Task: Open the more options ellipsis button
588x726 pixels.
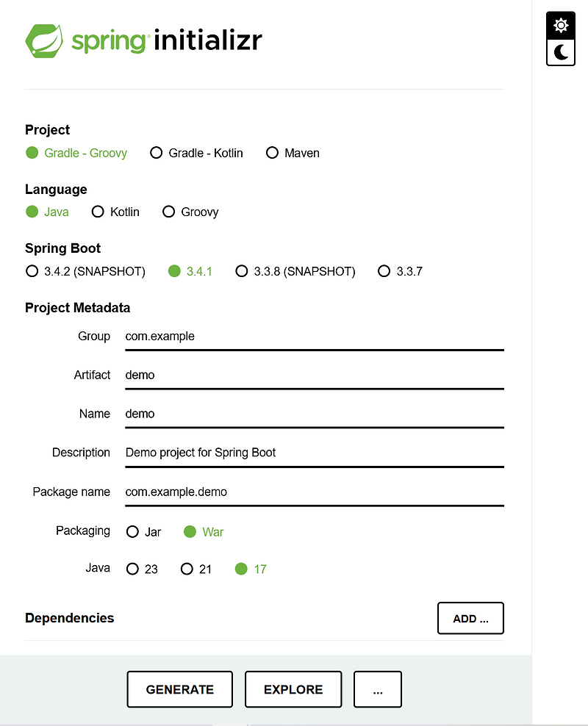Action: tap(378, 689)
